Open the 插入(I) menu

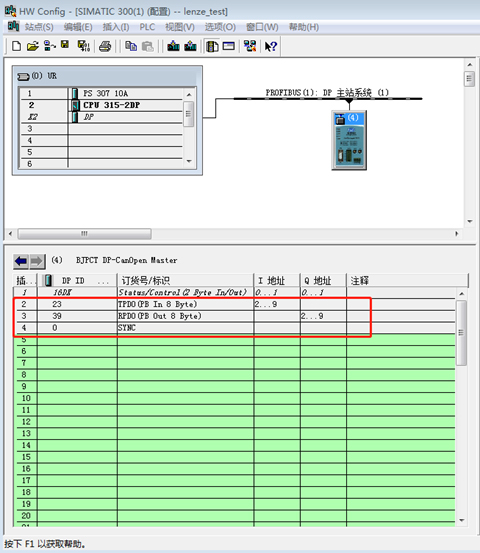click(116, 27)
